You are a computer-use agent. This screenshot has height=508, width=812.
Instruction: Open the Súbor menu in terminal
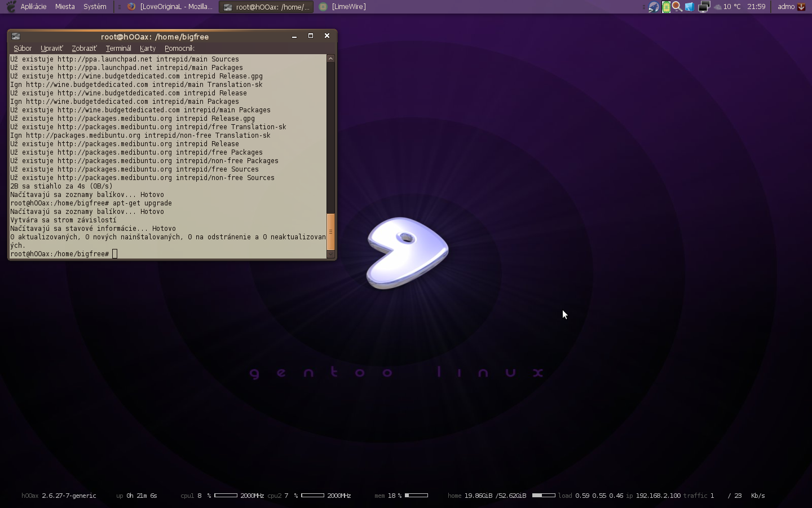coord(23,49)
